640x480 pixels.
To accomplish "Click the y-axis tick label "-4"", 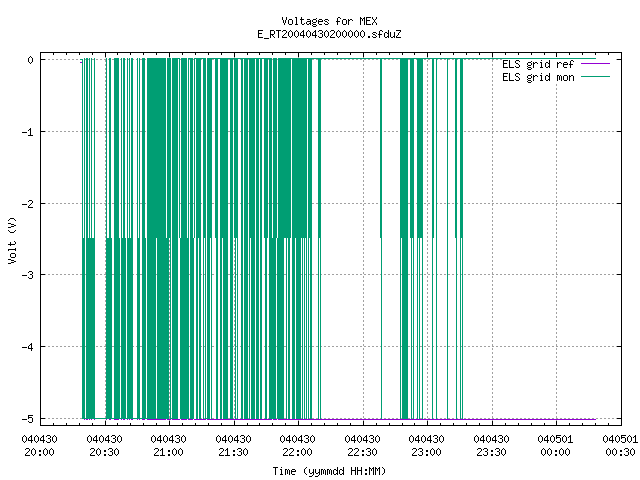I will (28, 347).
